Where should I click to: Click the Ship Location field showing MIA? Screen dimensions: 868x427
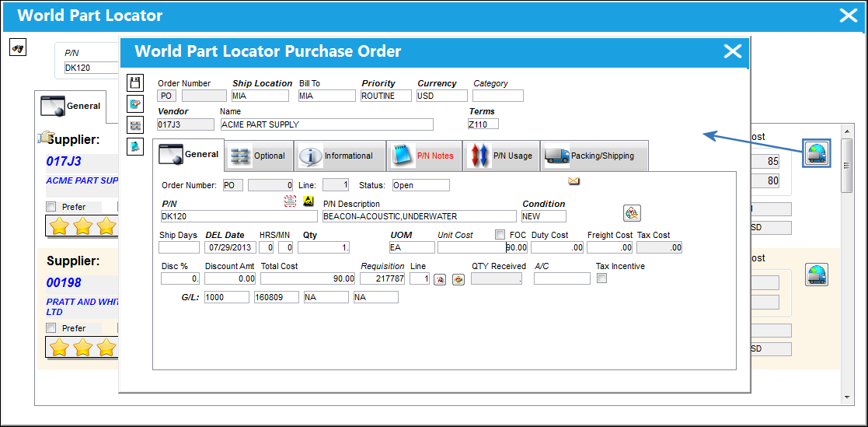[x=260, y=96]
